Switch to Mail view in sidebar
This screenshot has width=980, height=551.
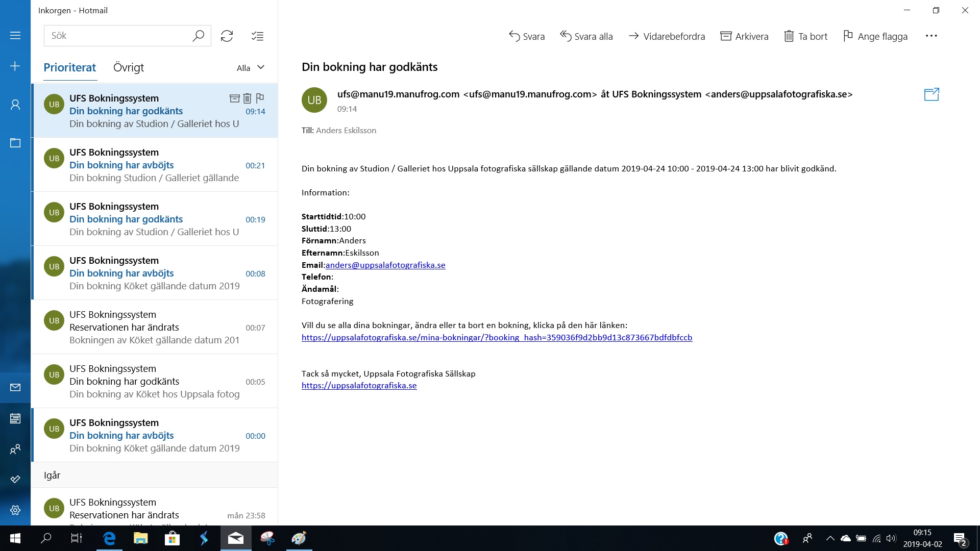tap(15, 388)
